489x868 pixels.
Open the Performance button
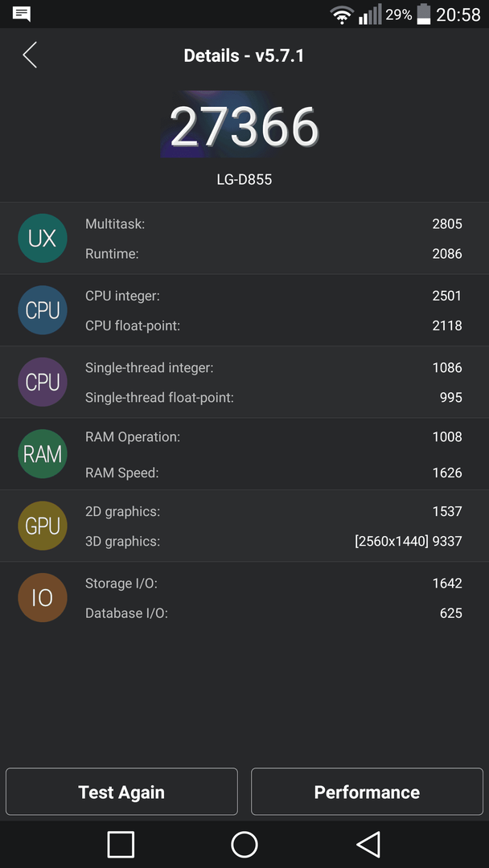pos(368,792)
